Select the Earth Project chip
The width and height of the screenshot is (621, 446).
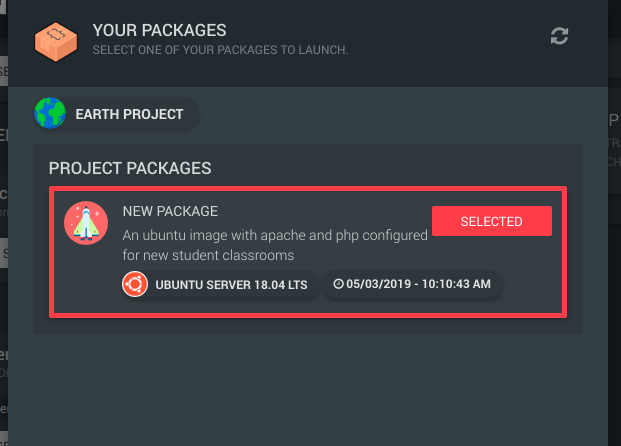(116, 114)
